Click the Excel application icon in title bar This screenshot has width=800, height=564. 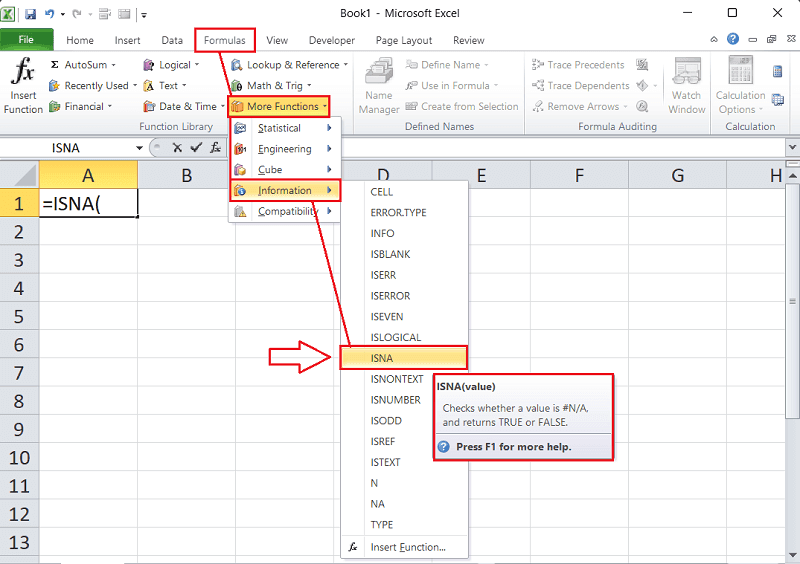(x=8, y=14)
